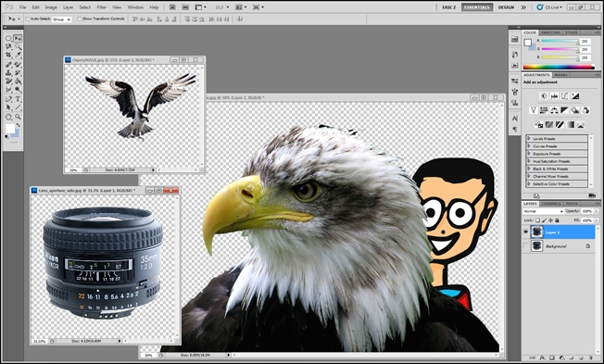Hide Layer 1 using its eye icon
This screenshot has height=364, width=604.
[x=526, y=232]
